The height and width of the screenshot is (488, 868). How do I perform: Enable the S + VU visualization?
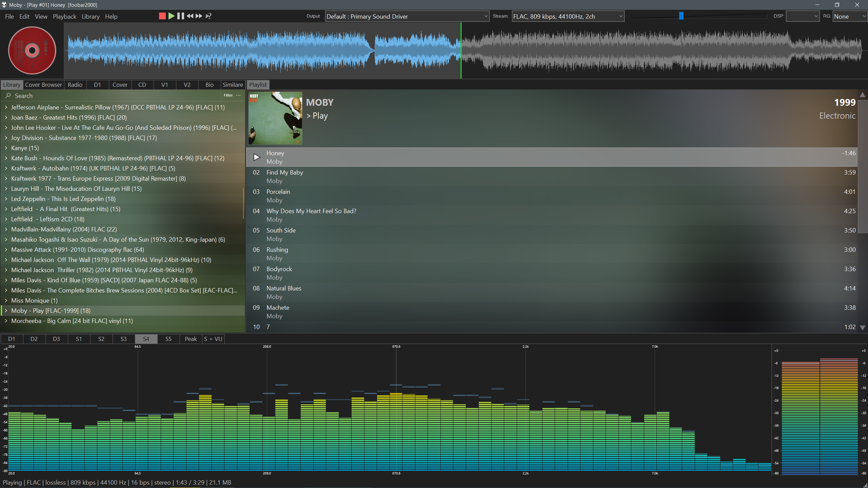point(213,339)
